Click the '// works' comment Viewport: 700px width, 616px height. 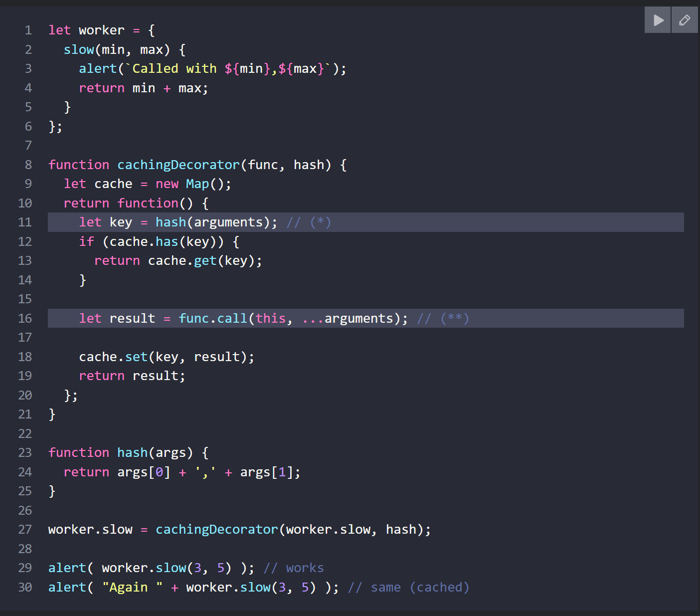click(x=294, y=568)
